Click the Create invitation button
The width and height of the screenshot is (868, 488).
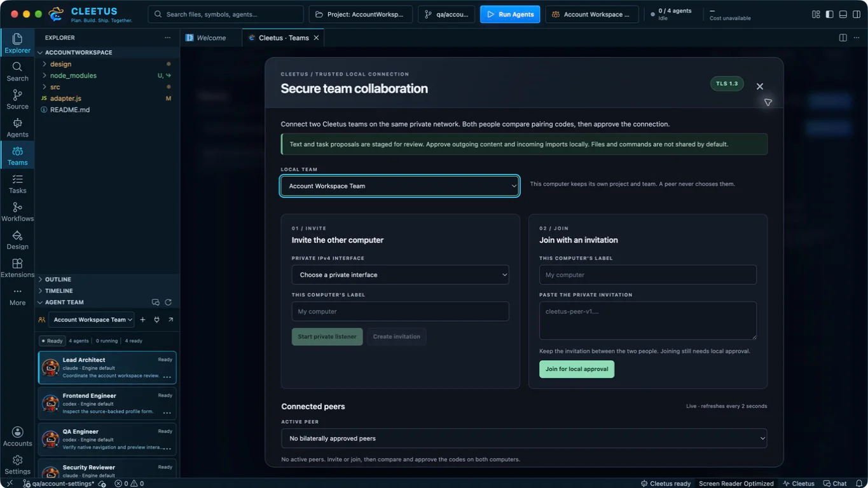[x=396, y=337]
